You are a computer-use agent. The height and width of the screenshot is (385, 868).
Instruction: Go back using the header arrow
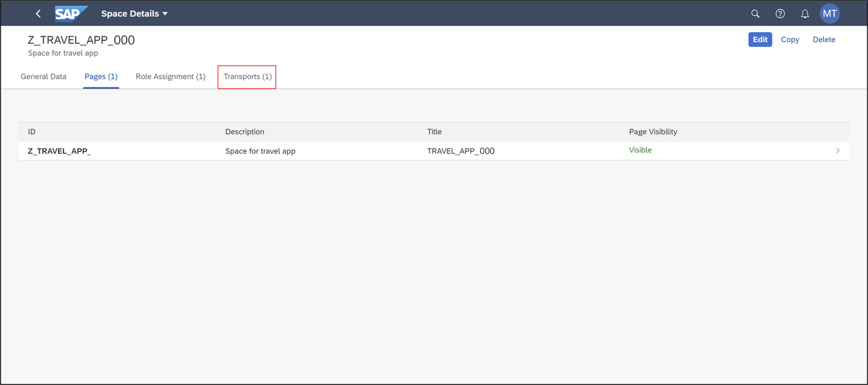tap(38, 13)
